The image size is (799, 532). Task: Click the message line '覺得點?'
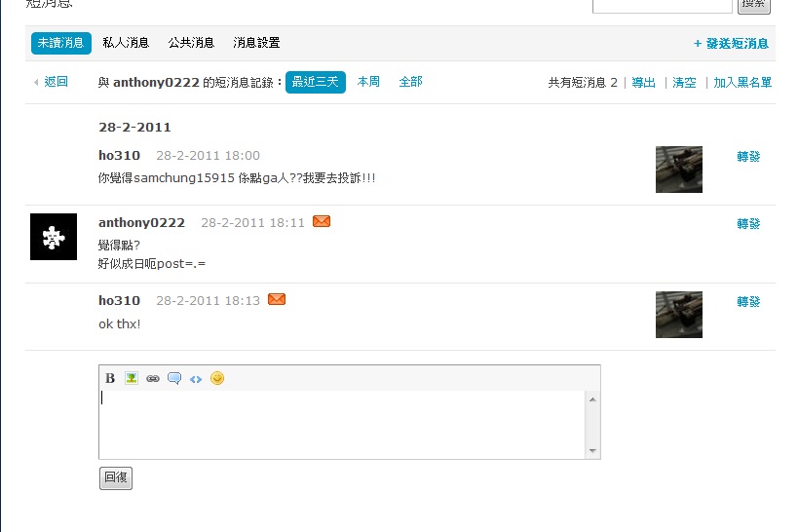119,246
